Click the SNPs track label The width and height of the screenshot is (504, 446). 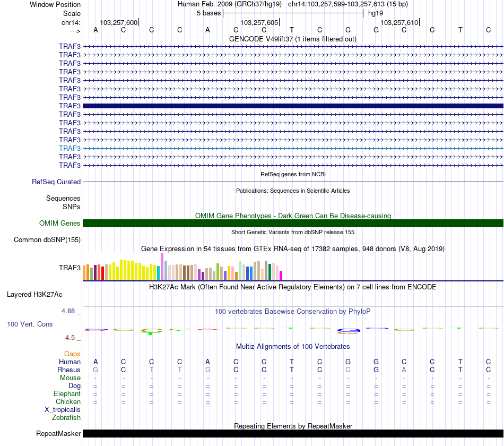[x=72, y=207]
